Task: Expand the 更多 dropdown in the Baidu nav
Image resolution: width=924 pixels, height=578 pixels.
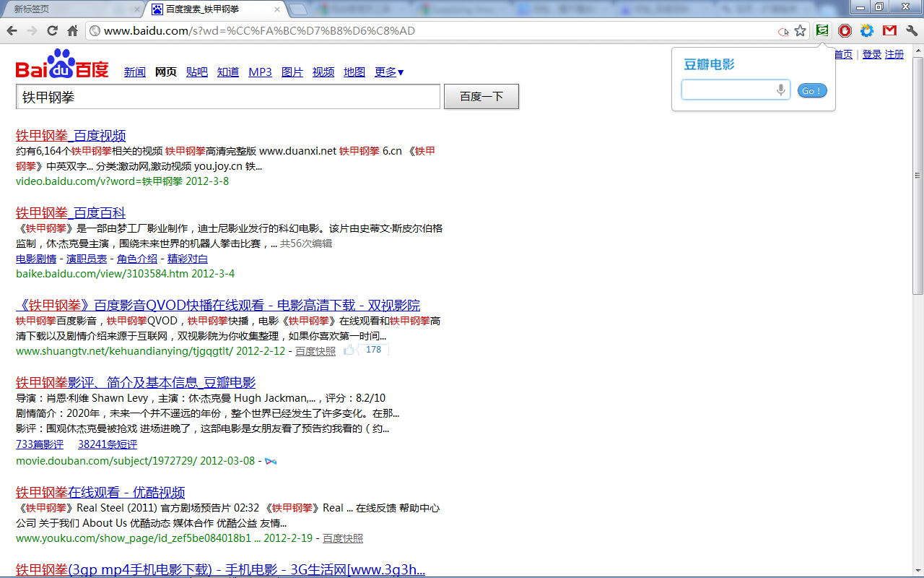Action: (389, 72)
